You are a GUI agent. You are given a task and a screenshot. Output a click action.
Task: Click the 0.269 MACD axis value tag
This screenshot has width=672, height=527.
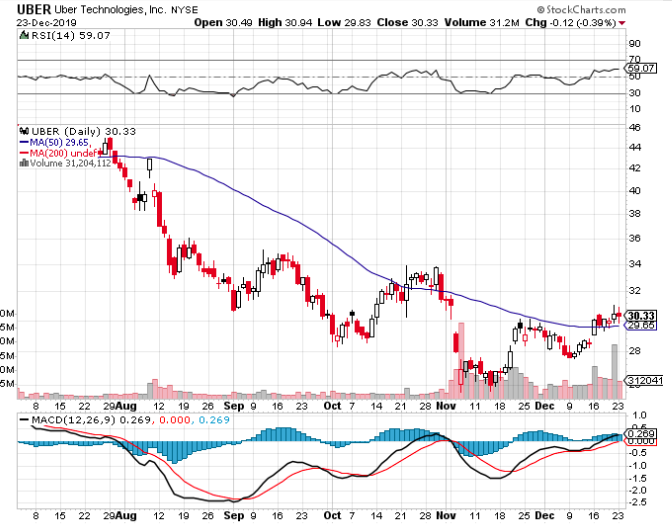point(640,434)
